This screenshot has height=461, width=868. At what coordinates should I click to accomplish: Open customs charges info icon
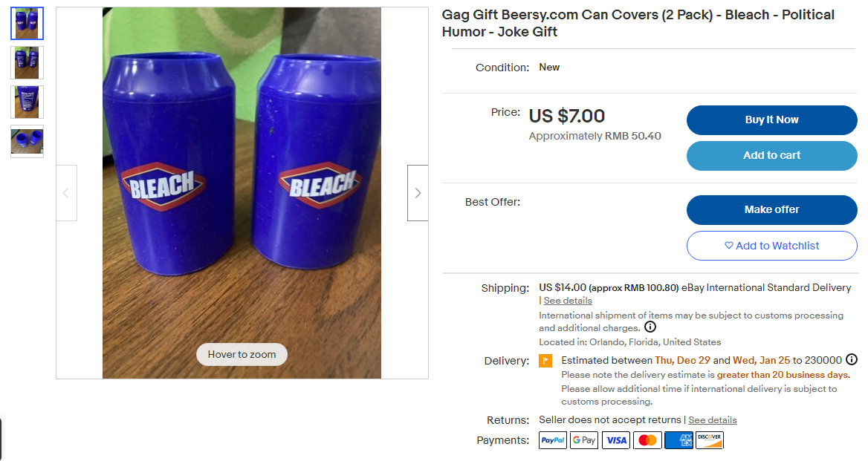(x=650, y=327)
